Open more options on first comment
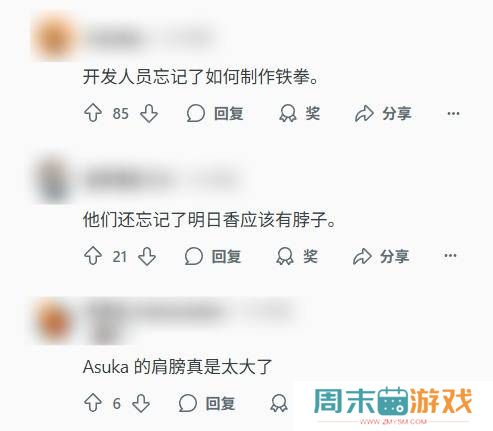 point(453,113)
